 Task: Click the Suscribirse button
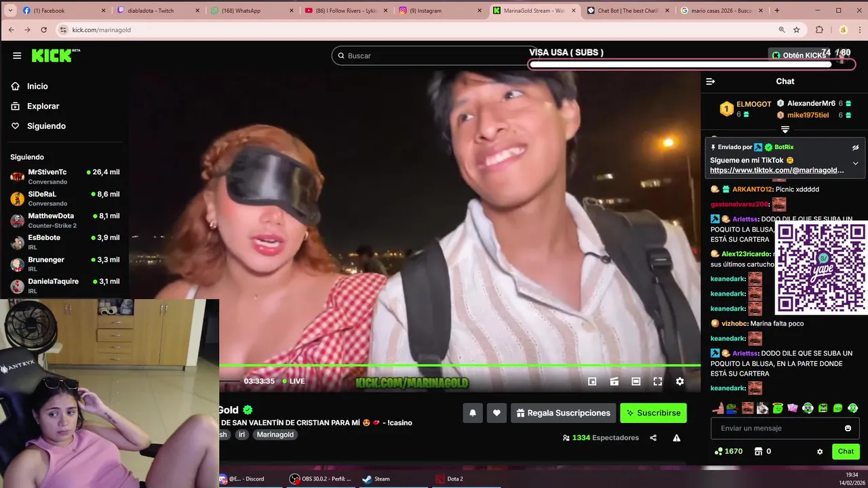(653, 413)
